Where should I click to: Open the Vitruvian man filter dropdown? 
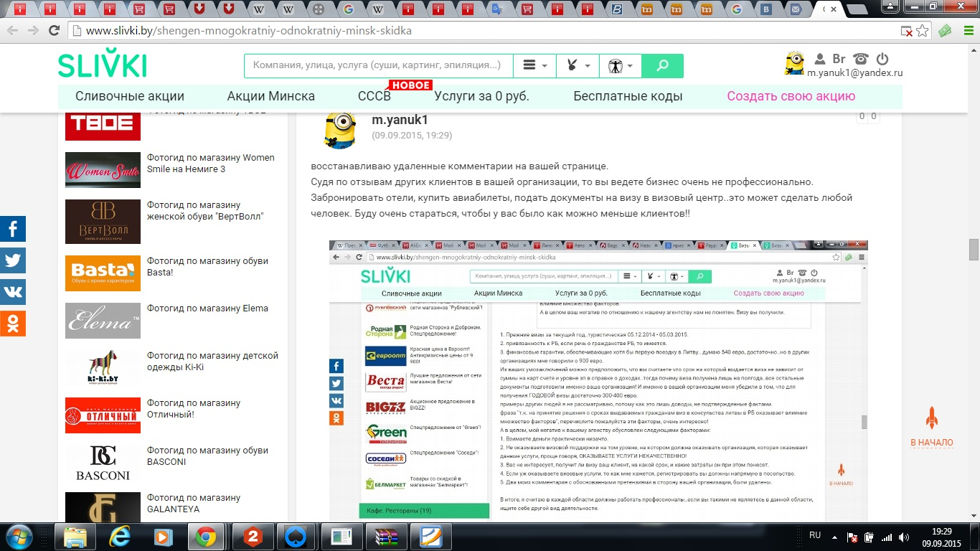(x=620, y=66)
